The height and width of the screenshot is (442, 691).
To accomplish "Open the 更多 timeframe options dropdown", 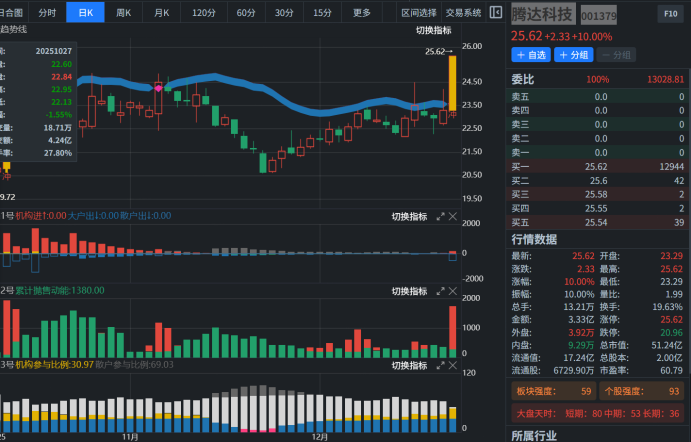I will point(362,13).
